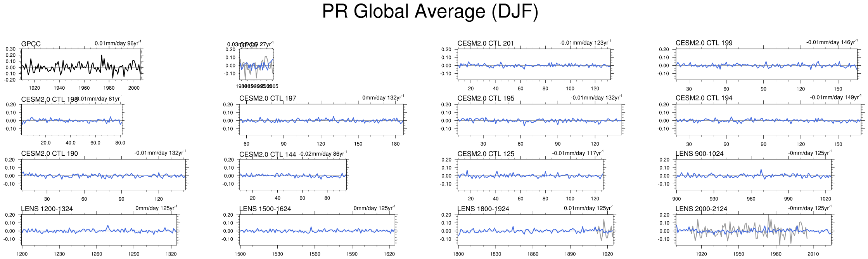Click the PR Global Average (DJF) heading
This screenshot has width=868, height=259.
click(430, 12)
